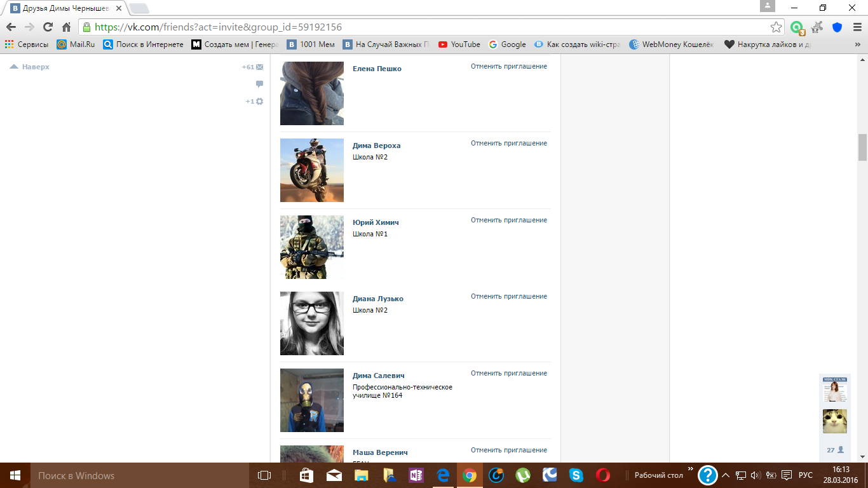Open Елена Пешко braid photo

[x=312, y=93]
